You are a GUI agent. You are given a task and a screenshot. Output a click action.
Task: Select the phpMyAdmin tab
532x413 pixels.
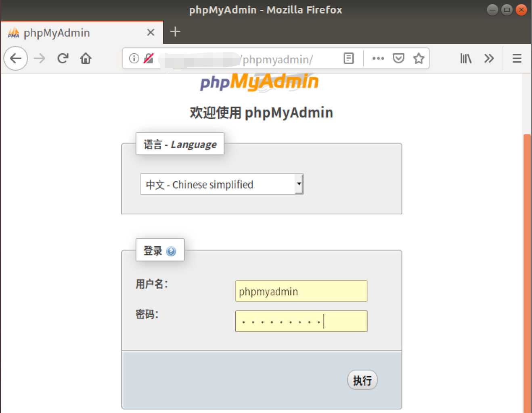(x=82, y=32)
